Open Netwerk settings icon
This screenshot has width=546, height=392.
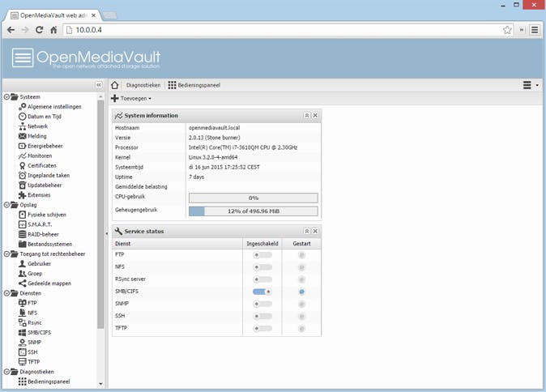coord(23,126)
